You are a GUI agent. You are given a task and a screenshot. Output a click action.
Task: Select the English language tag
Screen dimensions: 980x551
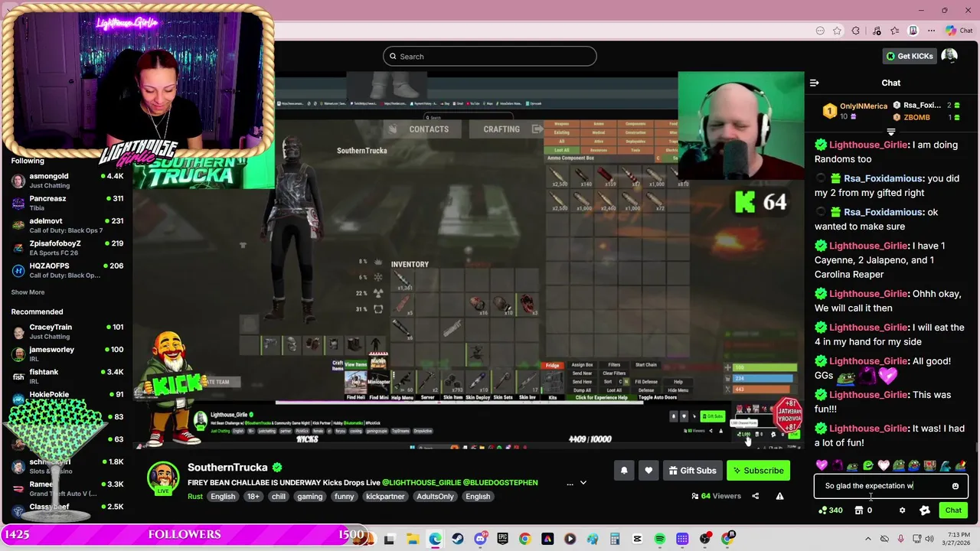(x=223, y=496)
